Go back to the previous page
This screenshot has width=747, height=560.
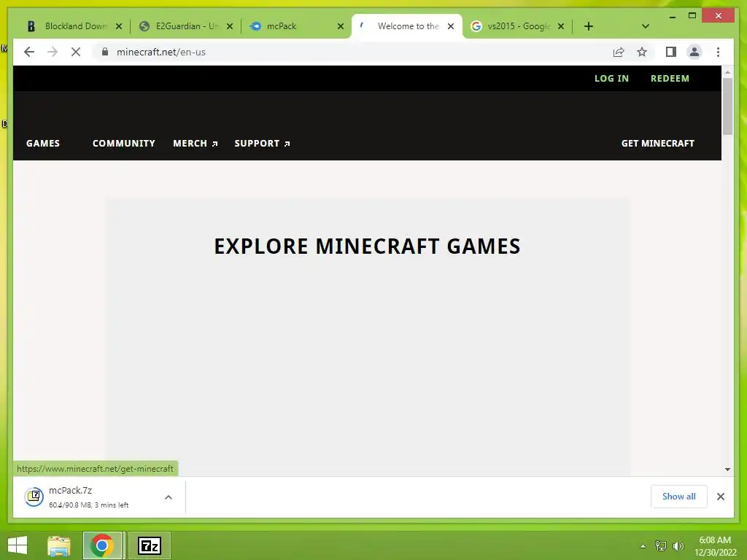click(x=29, y=52)
